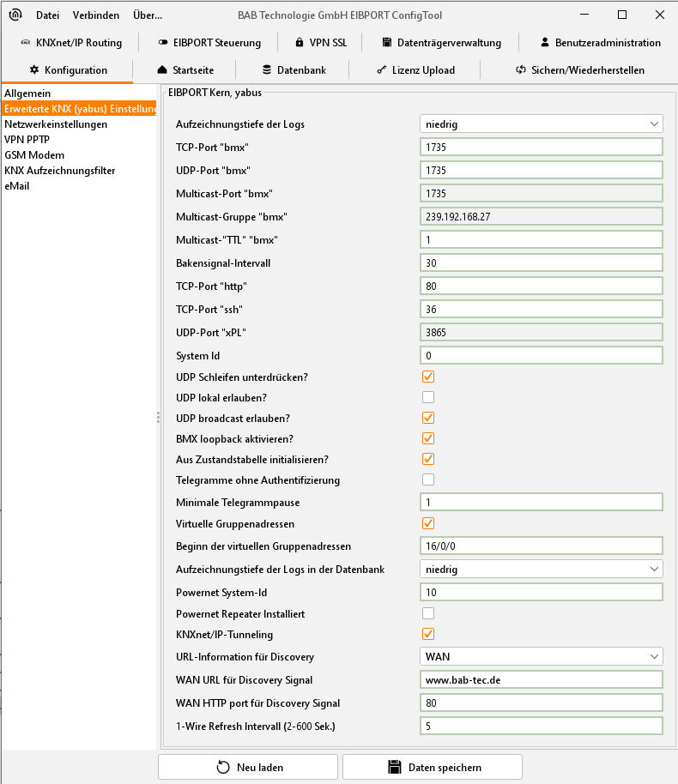The image size is (678, 784).
Task: Click the Sichern/Wiederherstellen sync icon
Action: tap(520, 70)
